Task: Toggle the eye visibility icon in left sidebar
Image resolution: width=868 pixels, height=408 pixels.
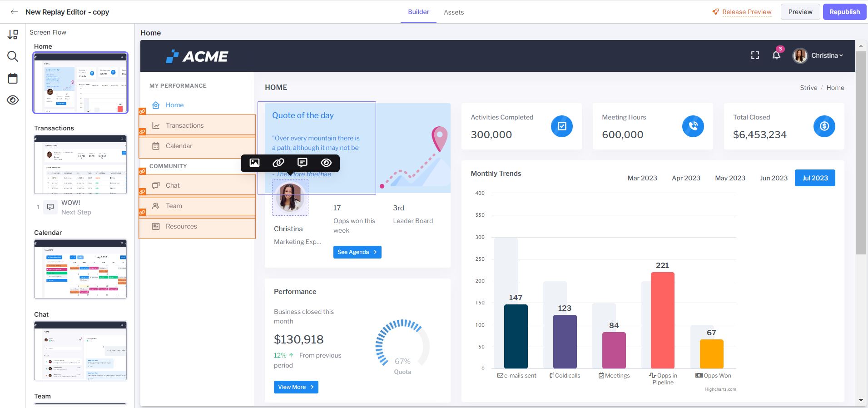Action: (x=13, y=100)
